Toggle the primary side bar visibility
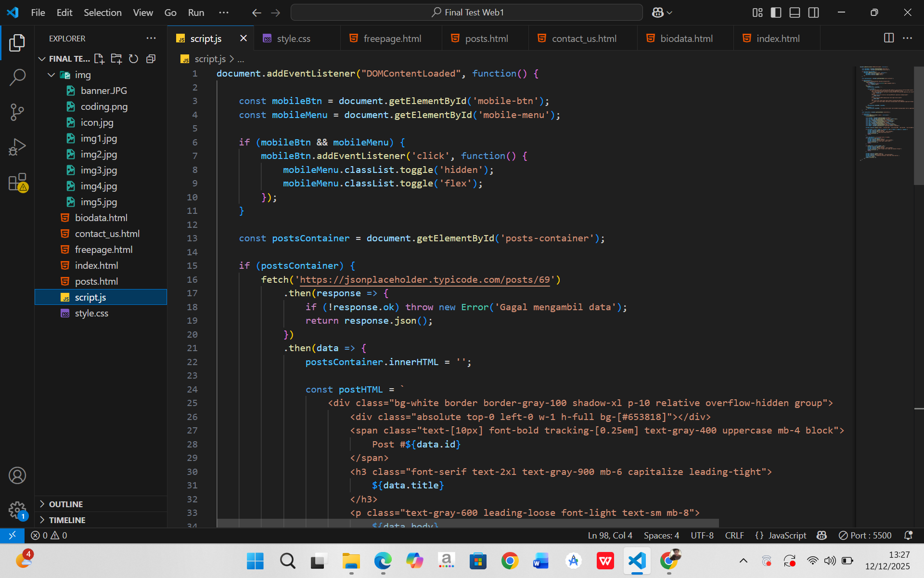Image resolution: width=924 pixels, height=578 pixels. [x=776, y=13]
